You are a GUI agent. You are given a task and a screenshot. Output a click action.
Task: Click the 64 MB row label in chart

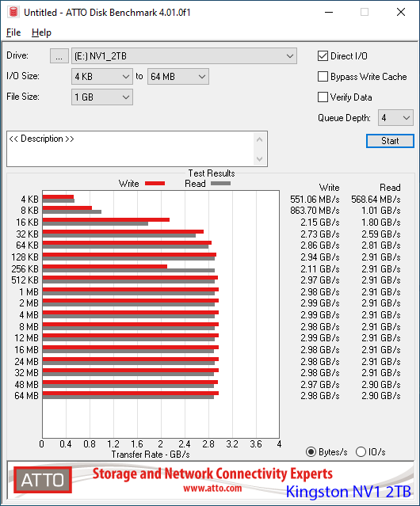click(26, 396)
